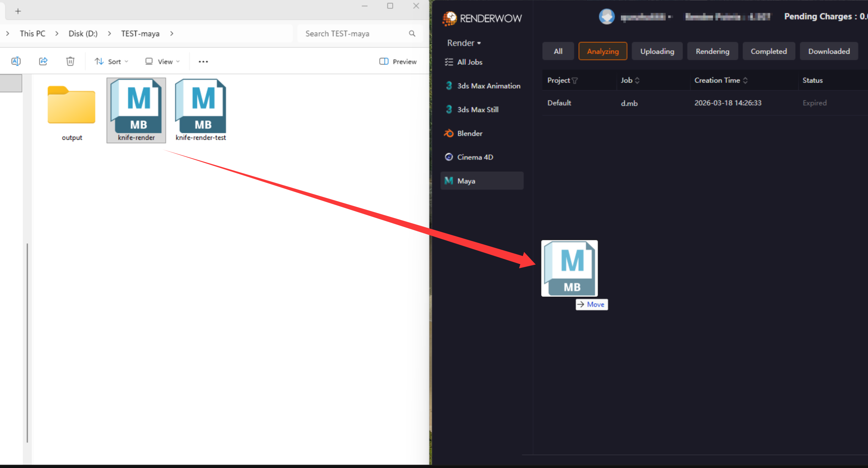Open Cinema 4D in RenderWow sidebar
The width and height of the screenshot is (868, 468).
coord(482,157)
